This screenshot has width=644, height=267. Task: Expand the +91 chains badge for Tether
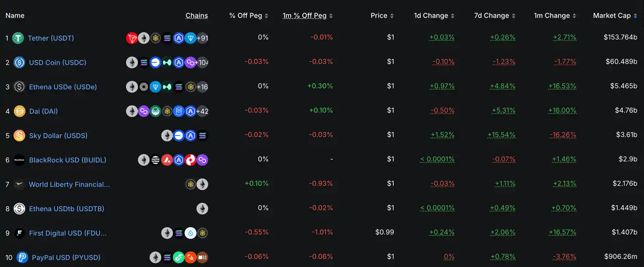(202, 38)
